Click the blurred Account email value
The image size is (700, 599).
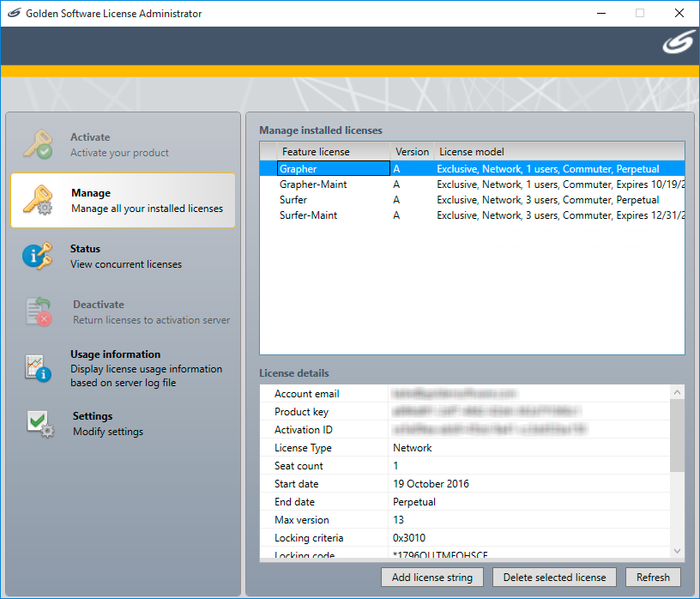(454, 394)
